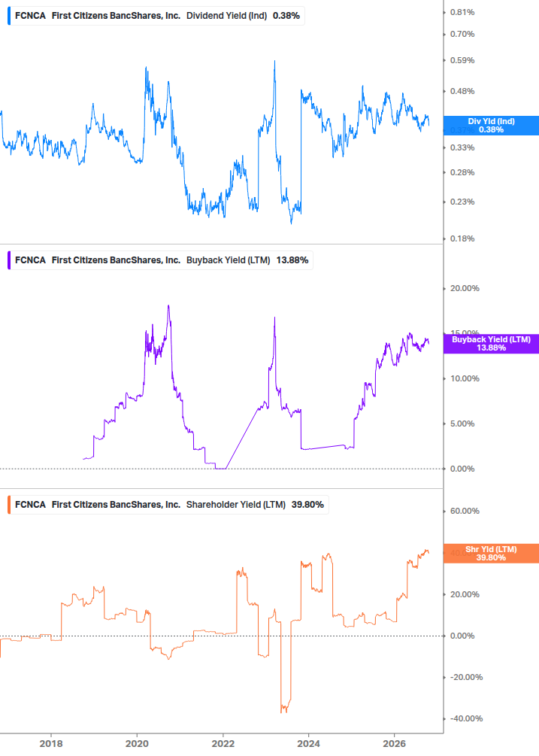Click the 0.59% dividend axis label
Screen dimensions: 539x756
(462, 60)
